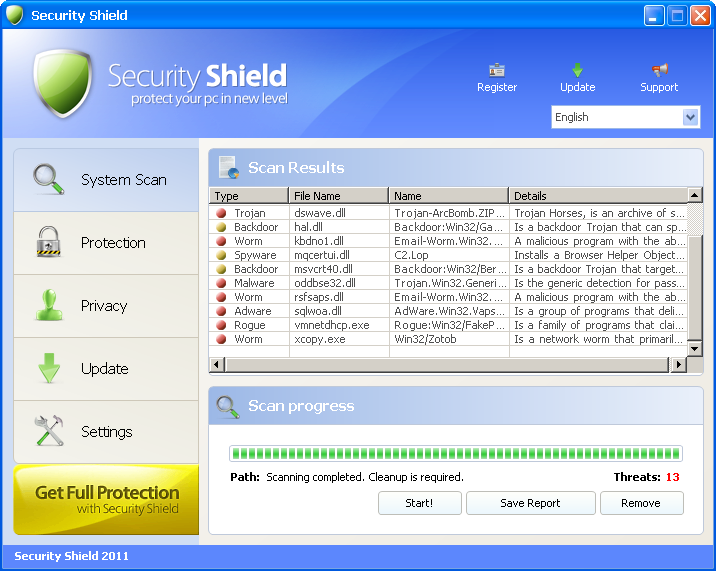This screenshot has height=571, width=716.
Task: Click the Privacy green person icon
Action: (49, 305)
